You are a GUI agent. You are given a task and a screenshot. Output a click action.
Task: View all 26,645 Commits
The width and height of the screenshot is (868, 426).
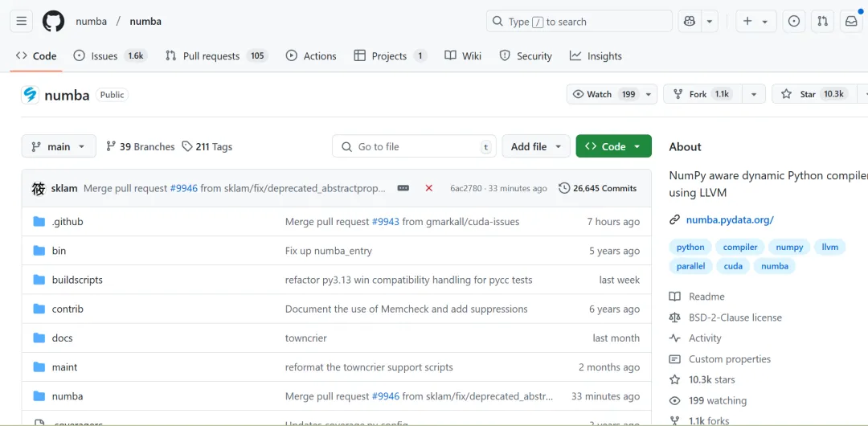coord(598,188)
